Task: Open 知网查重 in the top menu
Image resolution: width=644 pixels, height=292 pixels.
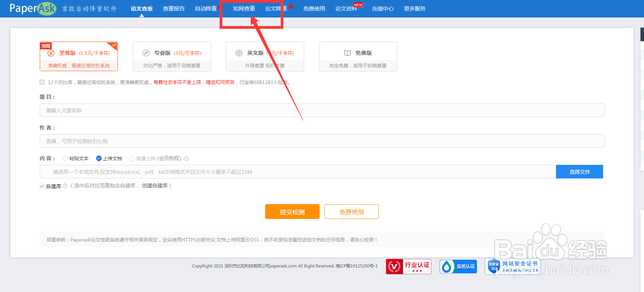Action: pyautogui.click(x=244, y=9)
